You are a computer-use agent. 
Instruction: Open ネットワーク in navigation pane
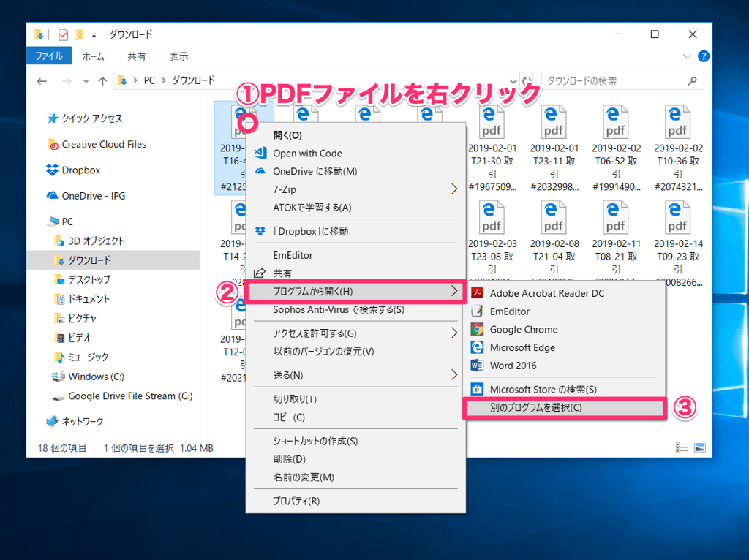(82, 422)
